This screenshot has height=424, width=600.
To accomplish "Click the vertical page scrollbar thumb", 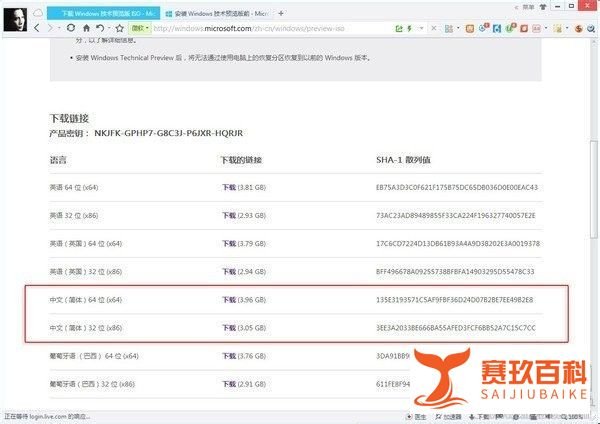I will (593, 188).
